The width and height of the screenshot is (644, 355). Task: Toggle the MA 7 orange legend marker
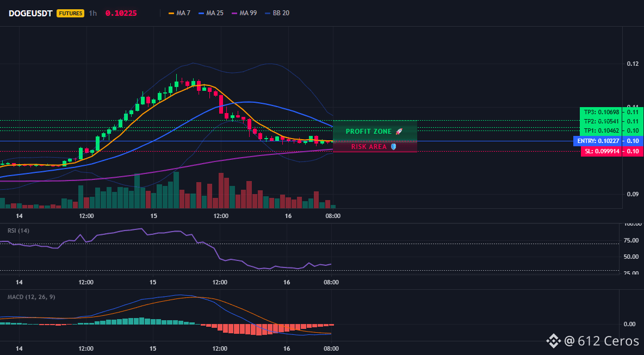coord(171,13)
